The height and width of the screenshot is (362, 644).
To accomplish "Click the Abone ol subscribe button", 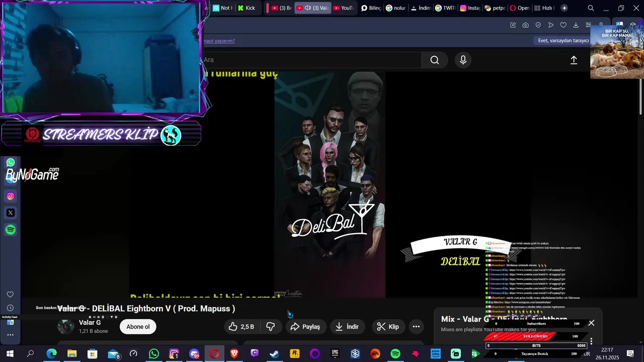I will point(138,327).
